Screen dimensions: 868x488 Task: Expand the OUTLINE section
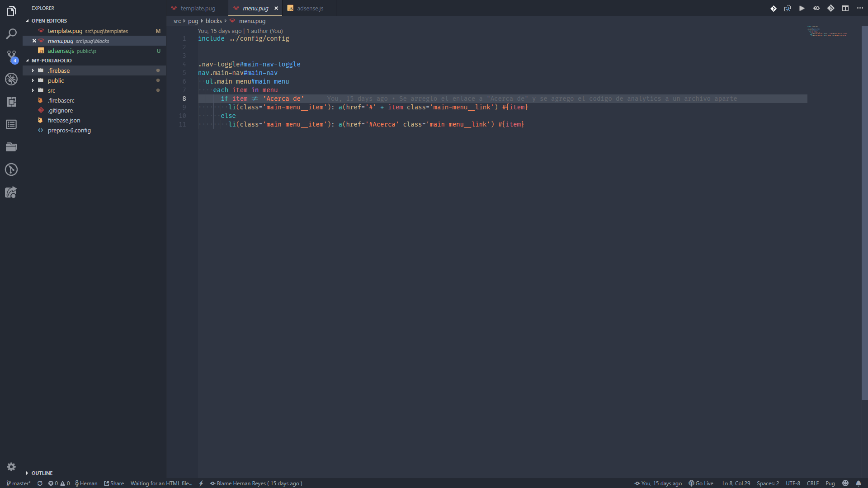(42, 473)
